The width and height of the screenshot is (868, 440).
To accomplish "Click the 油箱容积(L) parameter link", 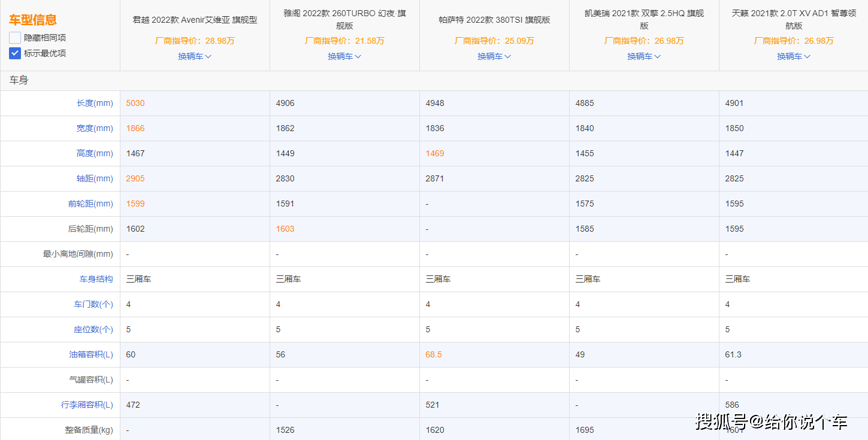I will (x=90, y=354).
